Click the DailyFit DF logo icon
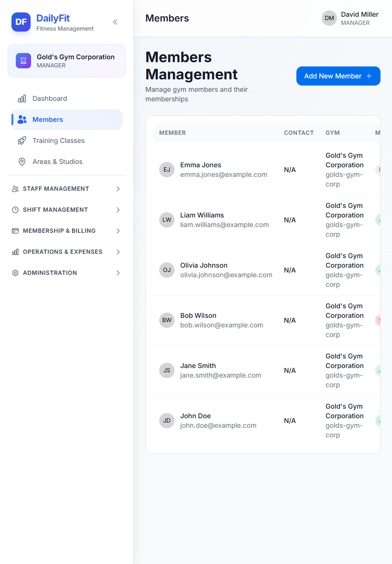392x564 pixels. click(21, 22)
